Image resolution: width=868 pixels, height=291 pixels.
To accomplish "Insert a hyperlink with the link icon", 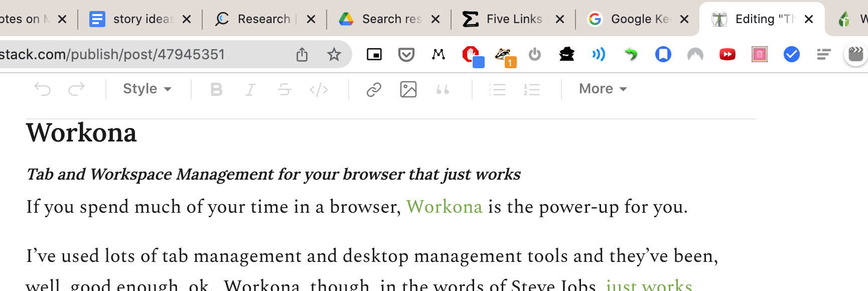I will [x=374, y=89].
